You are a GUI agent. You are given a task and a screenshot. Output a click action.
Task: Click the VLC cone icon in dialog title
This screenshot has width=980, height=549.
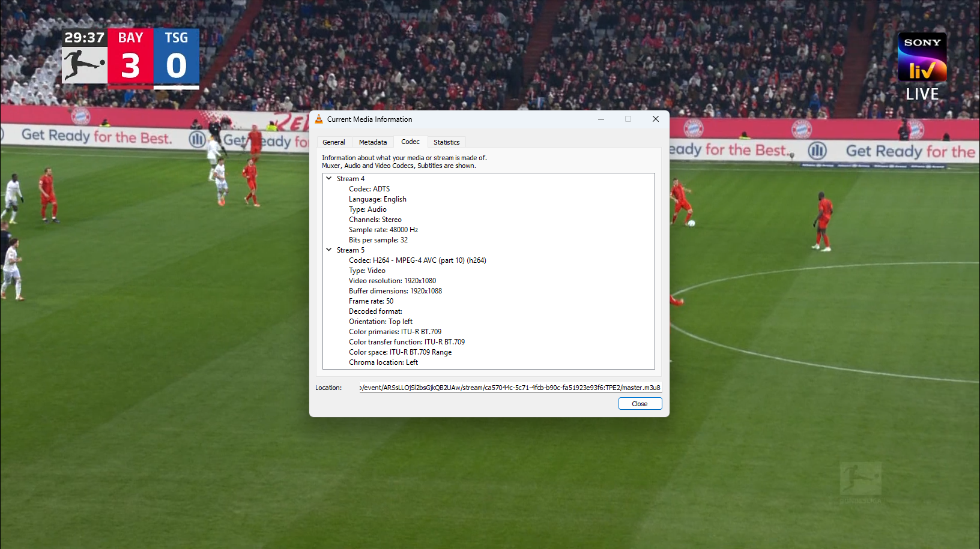(x=319, y=119)
